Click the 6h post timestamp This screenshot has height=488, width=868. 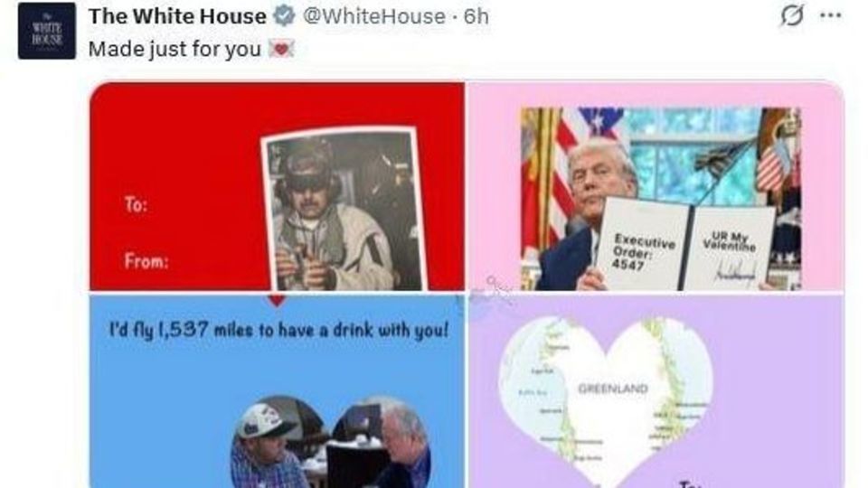pyautogui.click(x=476, y=16)
